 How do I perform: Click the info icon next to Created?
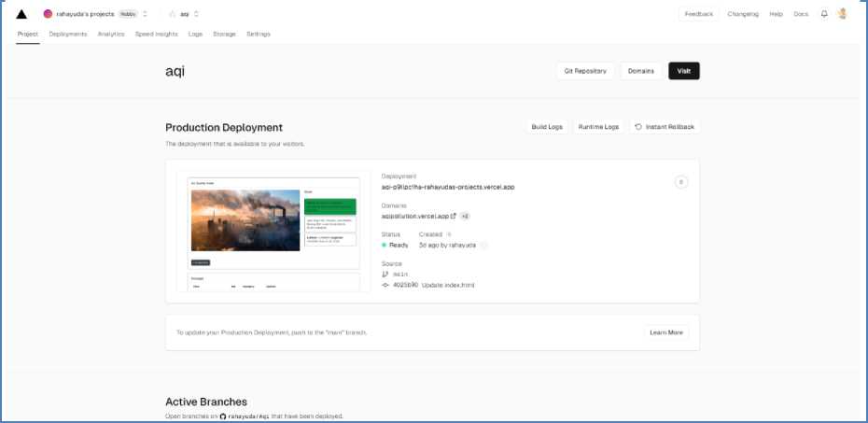449,234
